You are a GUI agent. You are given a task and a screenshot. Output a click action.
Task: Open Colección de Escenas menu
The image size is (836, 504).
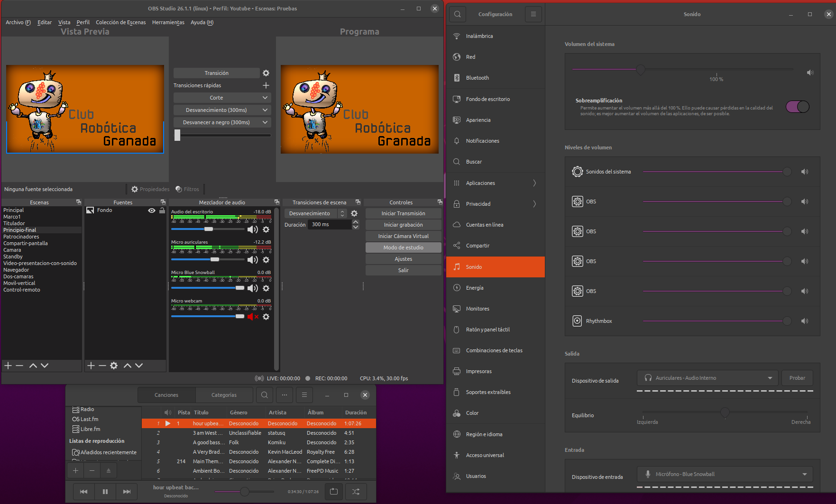coord(121,22)
